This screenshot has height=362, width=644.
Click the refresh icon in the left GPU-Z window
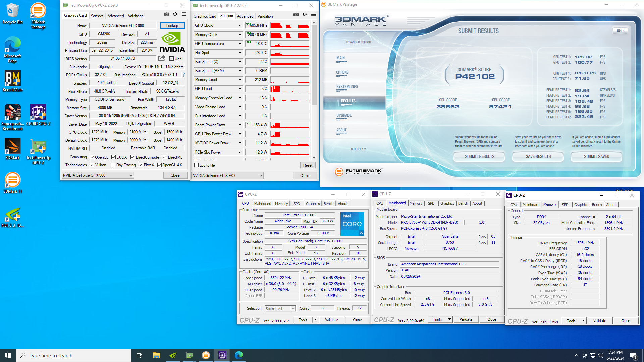pyautogui.click(x=175, y=14)
